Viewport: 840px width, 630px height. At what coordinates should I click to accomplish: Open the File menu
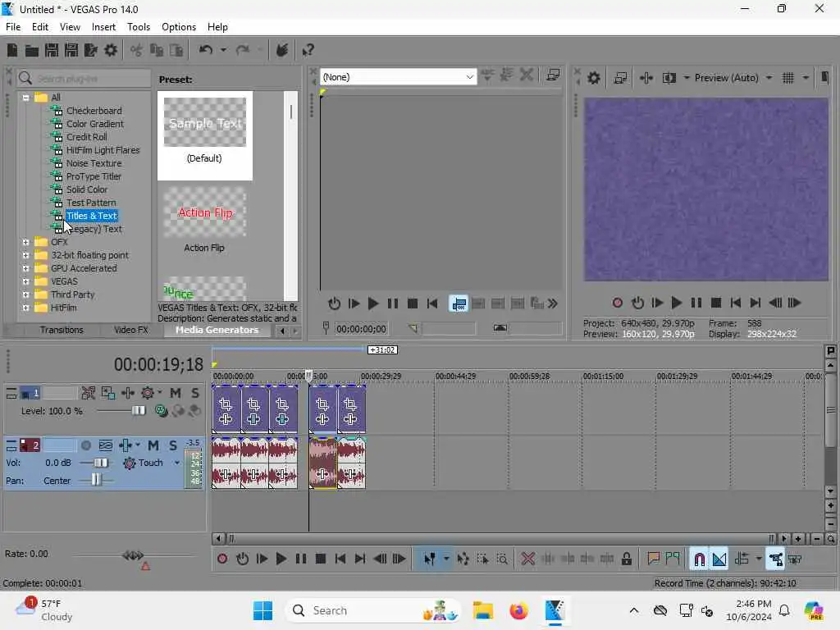[x=13, y=27]
